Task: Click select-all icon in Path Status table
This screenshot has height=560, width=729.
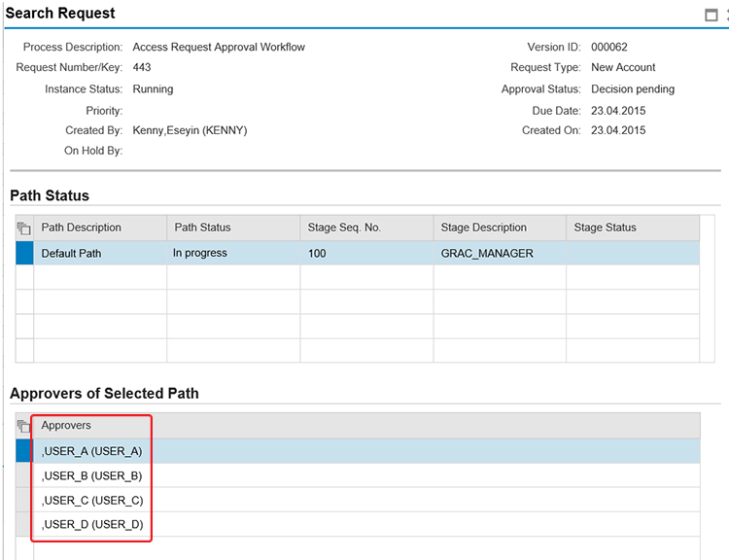Action: pos(24,228)
